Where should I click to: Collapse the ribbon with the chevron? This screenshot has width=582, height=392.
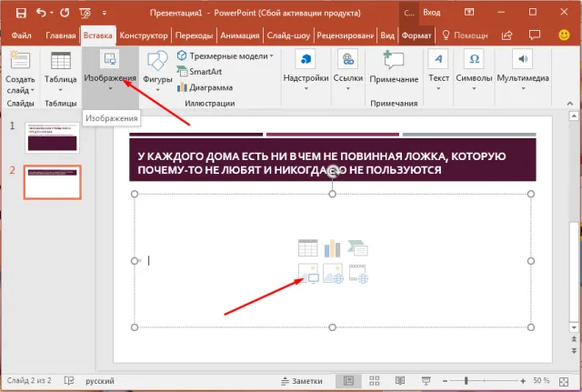(570, 104)
